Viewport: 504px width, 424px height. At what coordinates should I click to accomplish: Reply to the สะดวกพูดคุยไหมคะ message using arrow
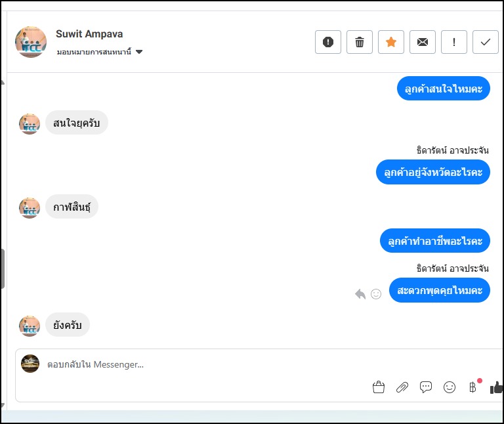tap(360, 294)
